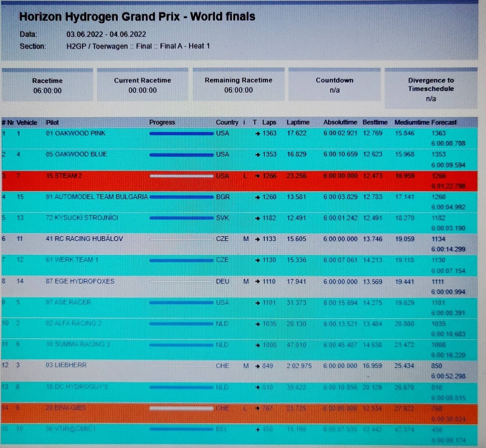Click the Forecast column header

[x=444, y=123]
